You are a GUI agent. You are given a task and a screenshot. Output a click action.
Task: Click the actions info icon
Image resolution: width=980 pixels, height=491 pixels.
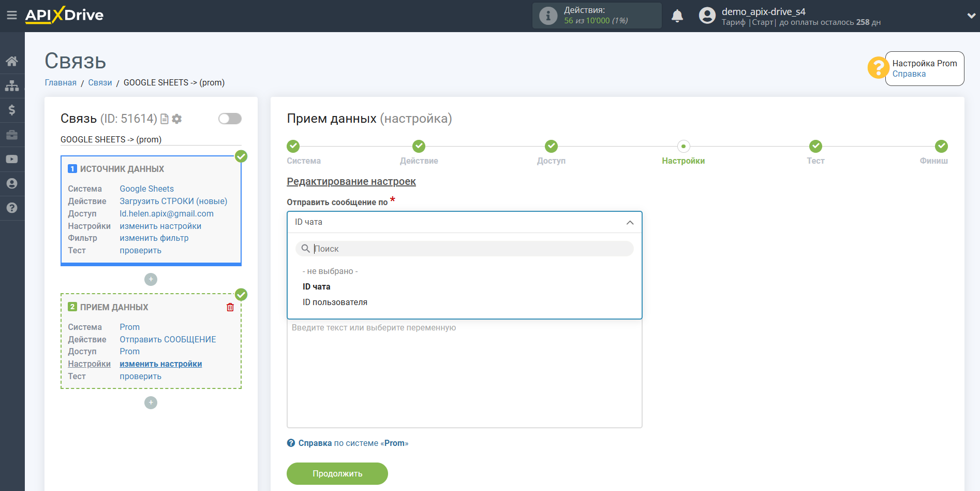pos(548,16)
